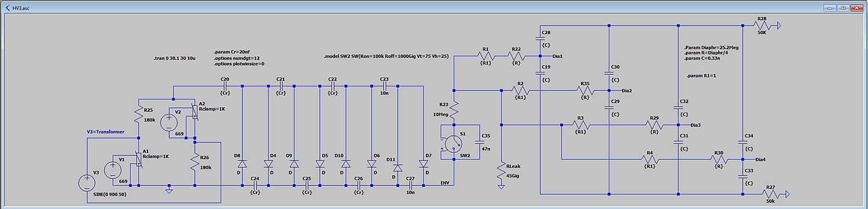Select diode D7 symbol

click(x=423, y=164)
